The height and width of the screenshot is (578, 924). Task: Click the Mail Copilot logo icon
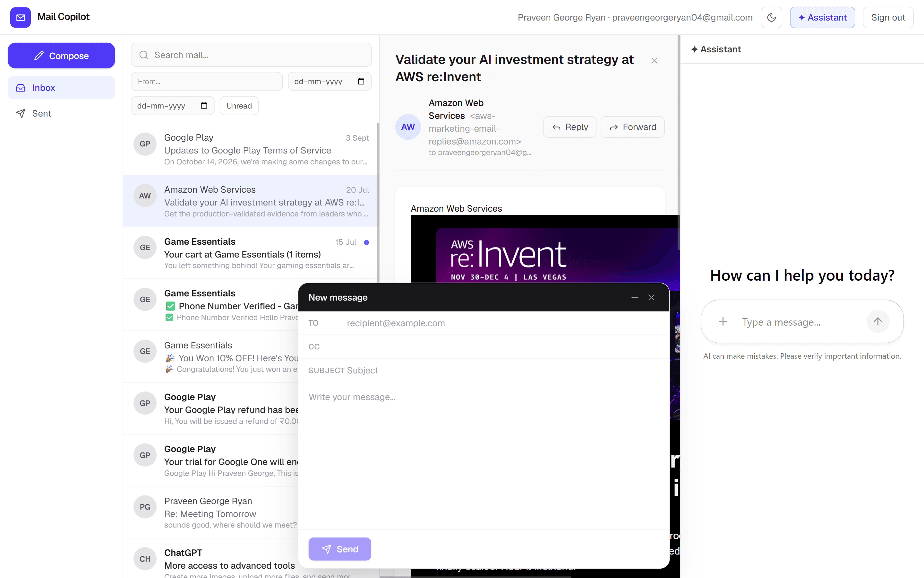[x=20, y=17]
